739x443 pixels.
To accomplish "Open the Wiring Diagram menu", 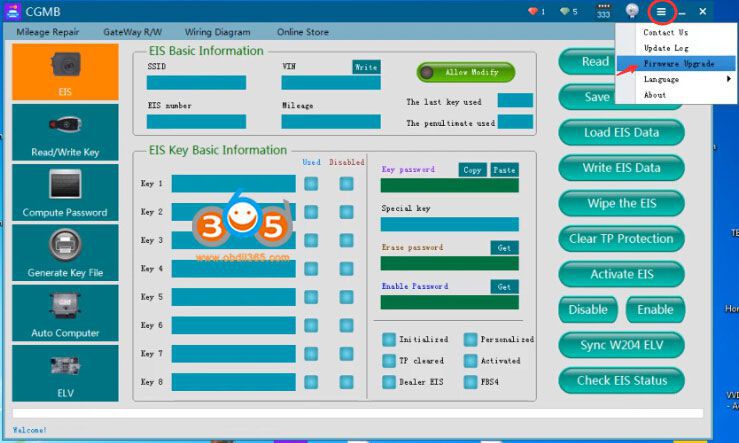I will tap(220, 32).
